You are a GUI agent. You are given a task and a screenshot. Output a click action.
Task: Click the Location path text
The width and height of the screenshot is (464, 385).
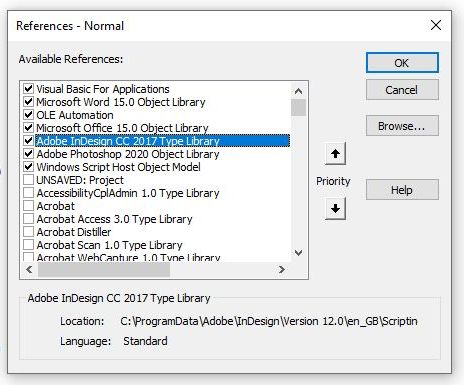(x=269, y=321)
